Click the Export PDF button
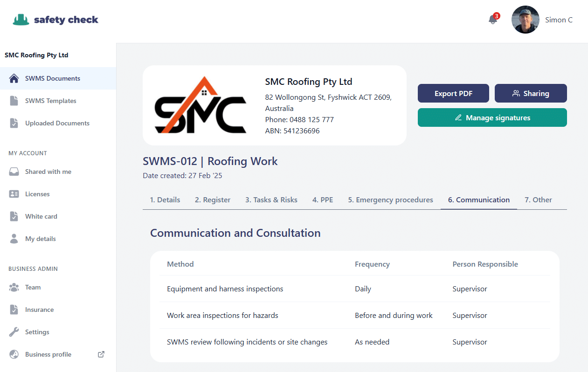The width and height of the screenshot is (588, 372). (453, 93)
